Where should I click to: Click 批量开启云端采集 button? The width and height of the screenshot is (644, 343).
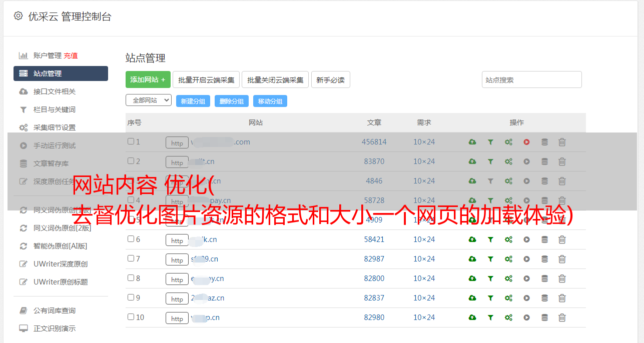[x=206, y=79]
